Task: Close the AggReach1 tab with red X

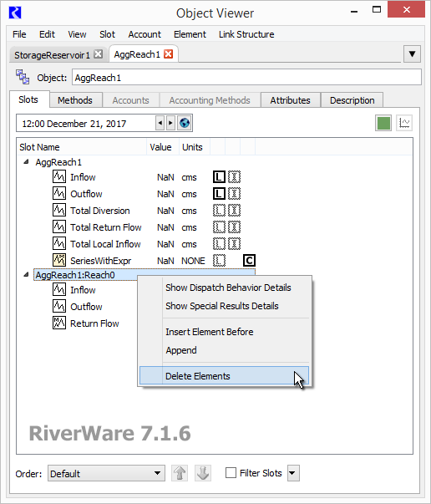Action: point(168,54)
